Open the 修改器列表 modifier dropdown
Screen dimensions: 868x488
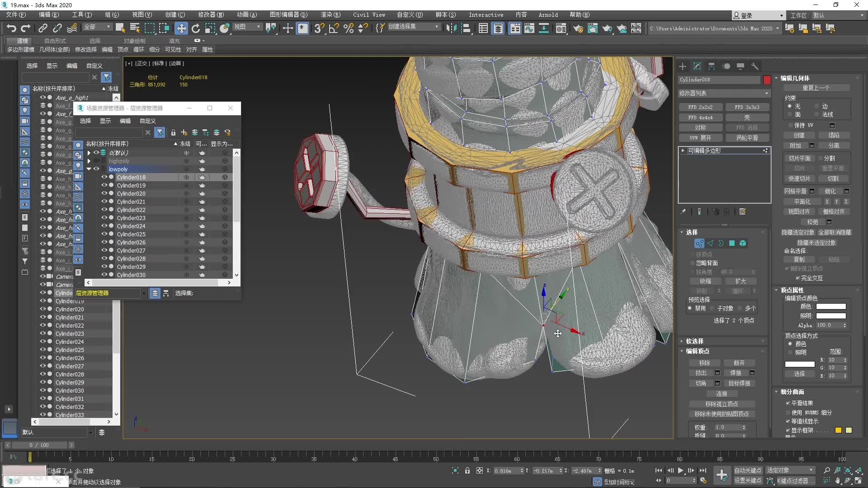point(724,93)
